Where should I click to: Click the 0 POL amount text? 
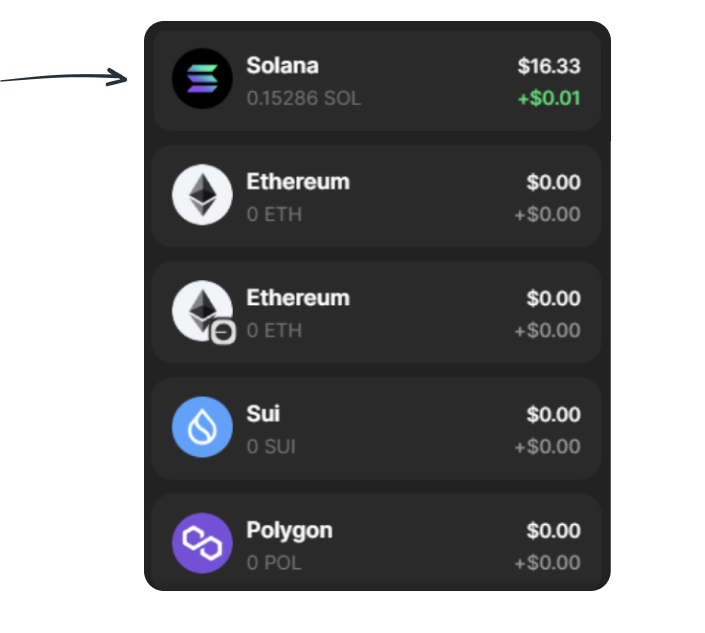(274, 562)
